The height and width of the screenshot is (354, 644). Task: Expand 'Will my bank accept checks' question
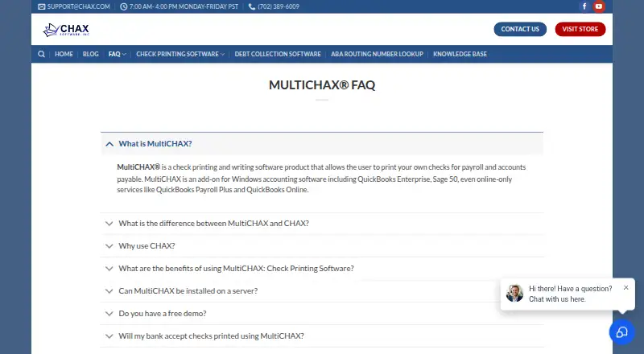pyautogui.click(x=322, y=336)
